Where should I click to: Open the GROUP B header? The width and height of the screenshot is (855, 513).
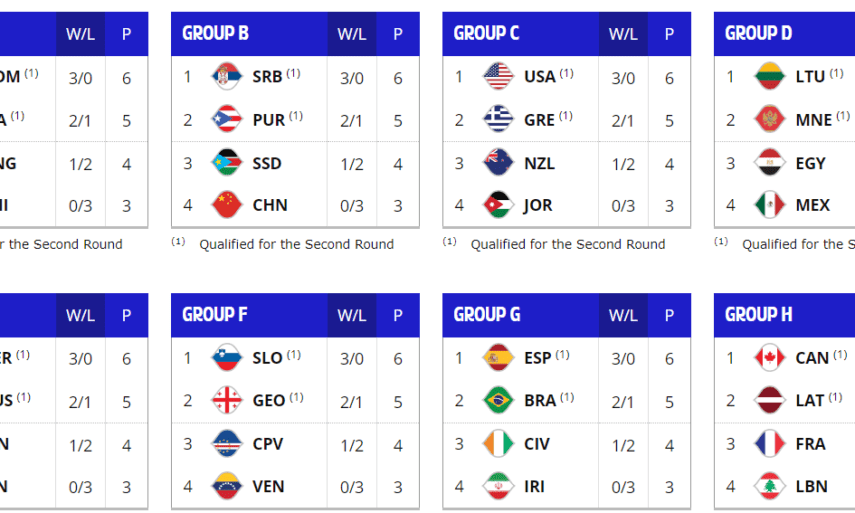tap(216, 34)
